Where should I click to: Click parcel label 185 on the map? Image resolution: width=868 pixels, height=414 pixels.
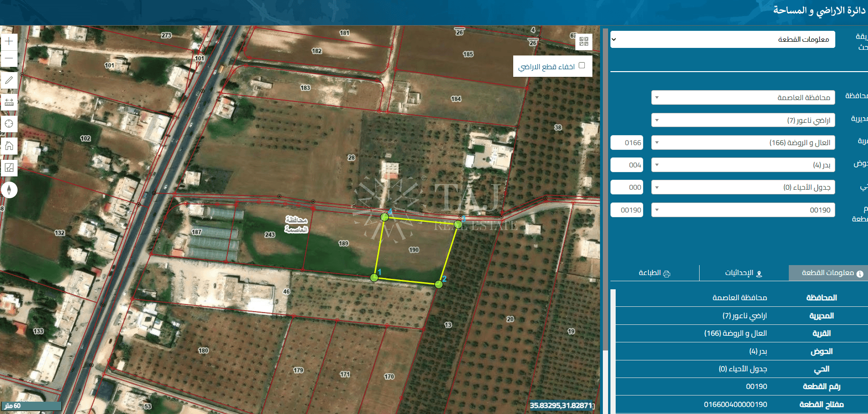(468, 54)
